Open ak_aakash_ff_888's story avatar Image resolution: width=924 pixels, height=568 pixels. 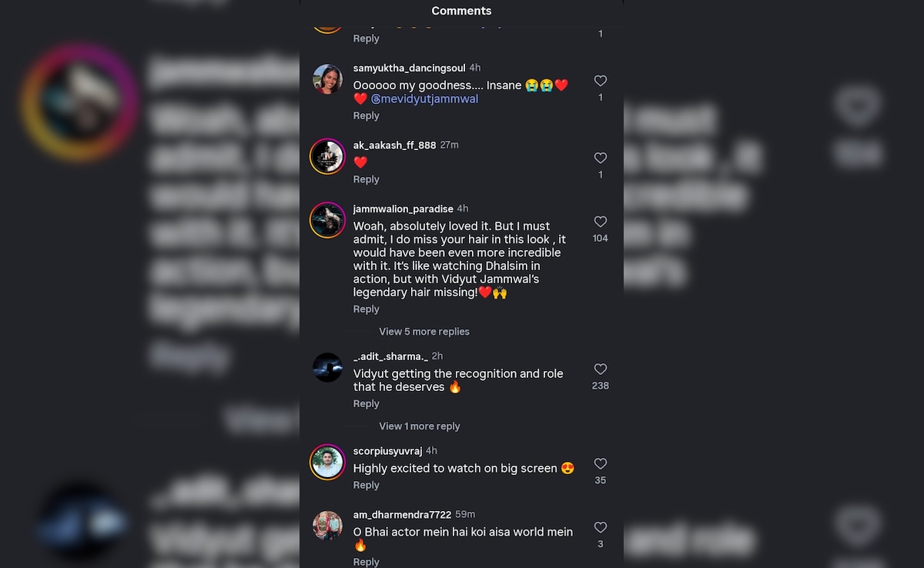coord(327,156)
